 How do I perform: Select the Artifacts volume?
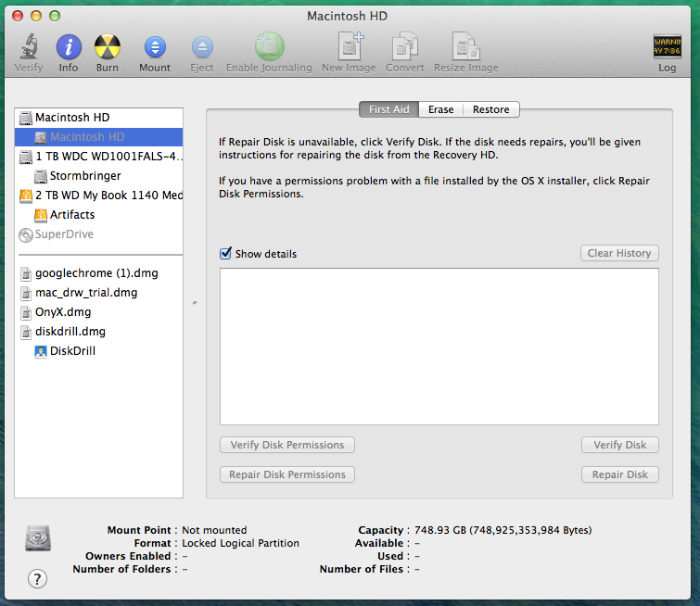[x=98, y=215]
